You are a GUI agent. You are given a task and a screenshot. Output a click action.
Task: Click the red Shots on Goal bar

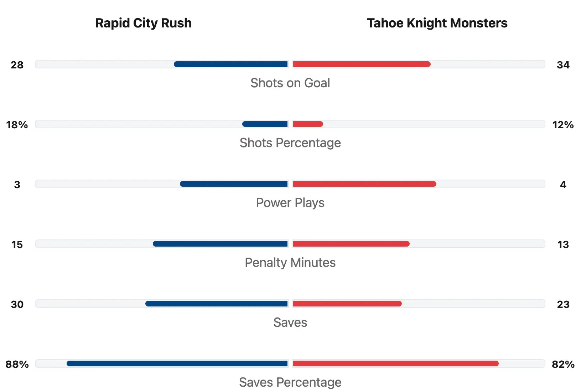(x=362, y=64)
